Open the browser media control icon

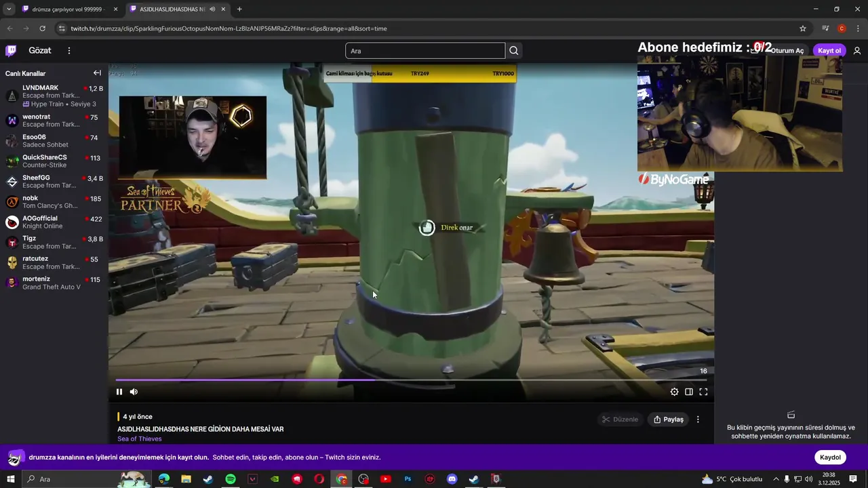825,28
